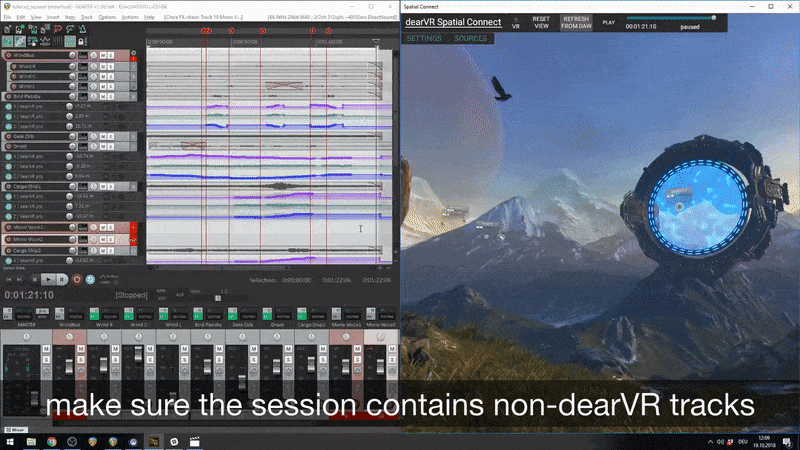Solo the Wind C track

[110, 77]
